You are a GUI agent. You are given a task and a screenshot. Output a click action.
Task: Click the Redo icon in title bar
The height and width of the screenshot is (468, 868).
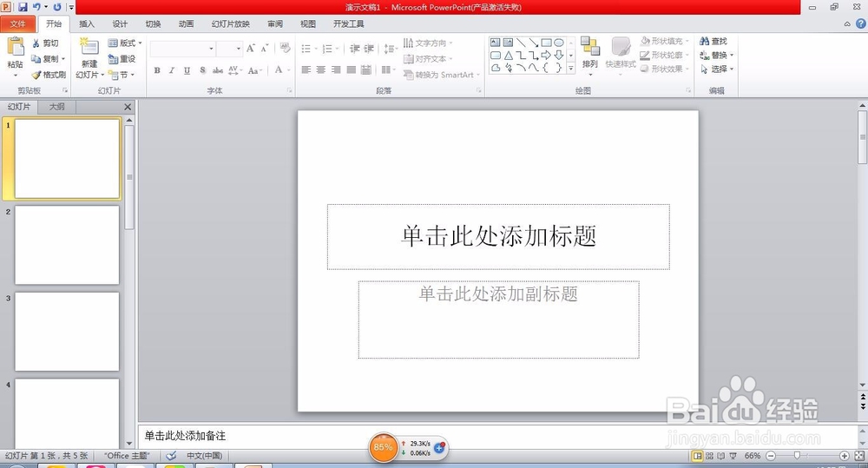(57, 7)
